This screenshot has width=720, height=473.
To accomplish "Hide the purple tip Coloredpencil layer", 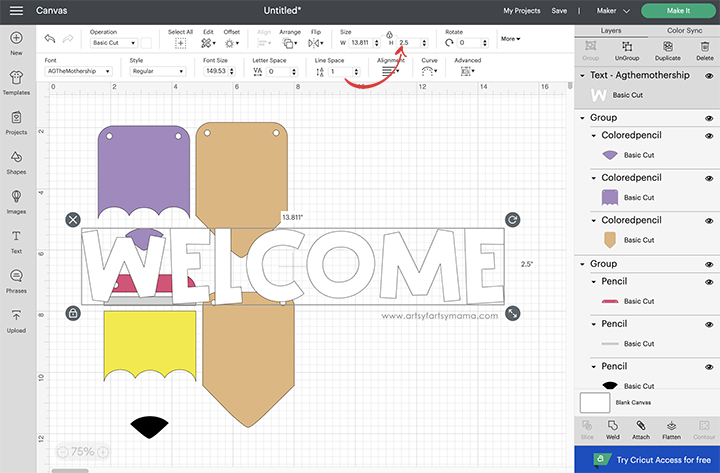I will 709,136.
